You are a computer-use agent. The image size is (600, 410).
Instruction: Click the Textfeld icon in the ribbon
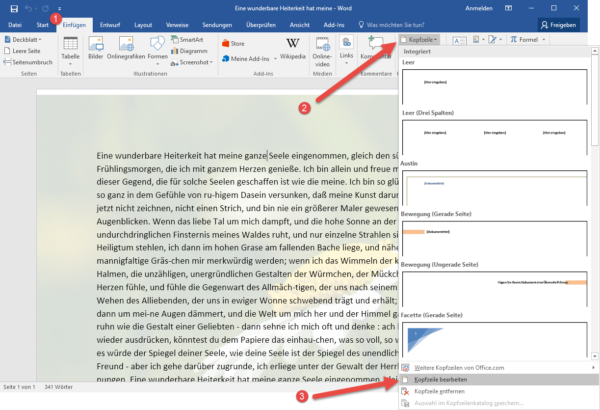click(459, 40)
